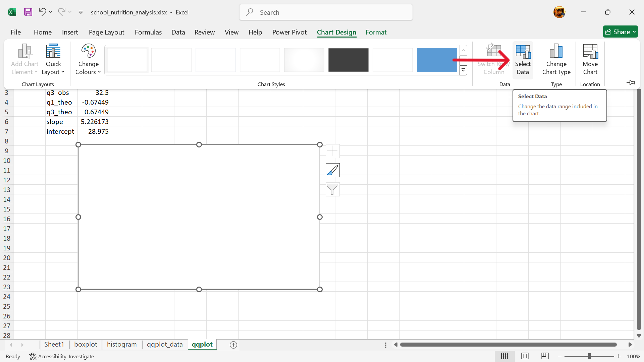The height and width of the screenshot is (362, 644).
Task: Select cell with value -0.67449
Action: [94, 102]
